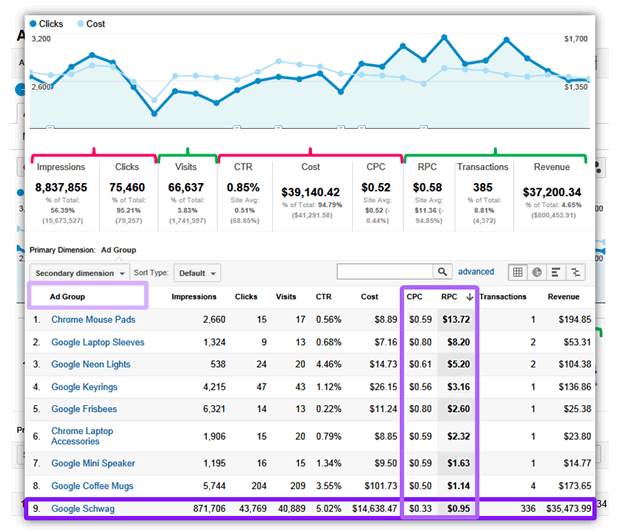Open the Google Schwag ad group
Viewport: 620px width, 532px height.
pyautogui.click(x=83, y=509)
